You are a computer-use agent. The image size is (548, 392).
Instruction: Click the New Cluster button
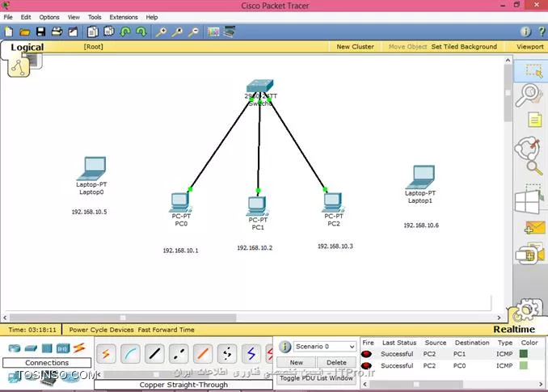pos(355,46)
